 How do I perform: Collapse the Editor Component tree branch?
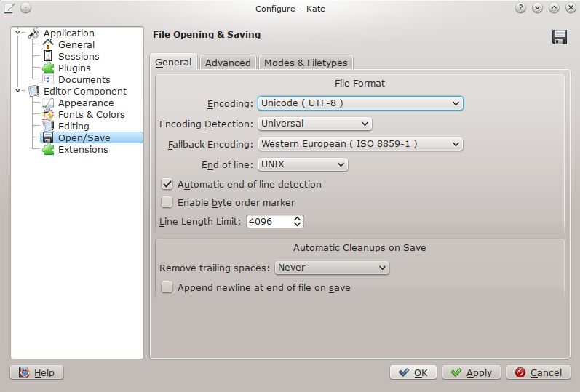[19, 92]
